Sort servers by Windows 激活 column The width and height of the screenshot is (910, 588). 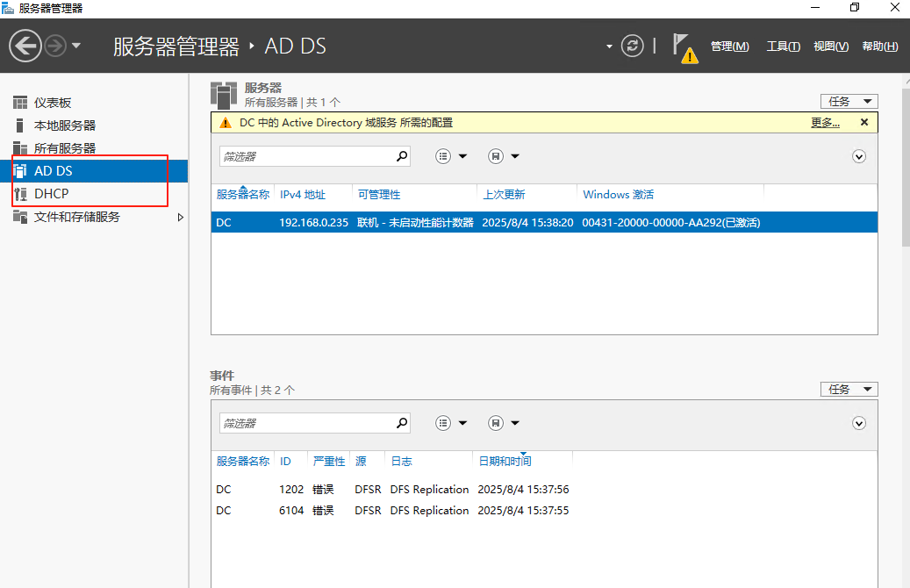(618, 195)
